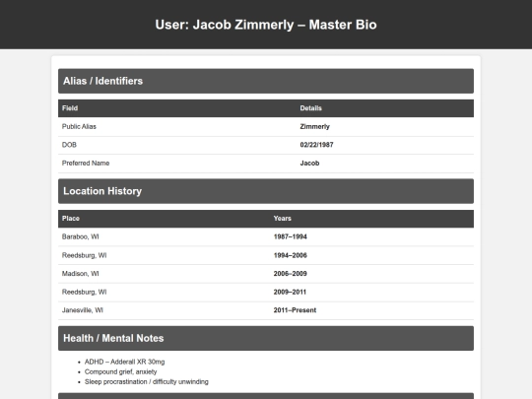Click the '1994–2006' years cell
532x399 pixels.
[x=290, y=255]
